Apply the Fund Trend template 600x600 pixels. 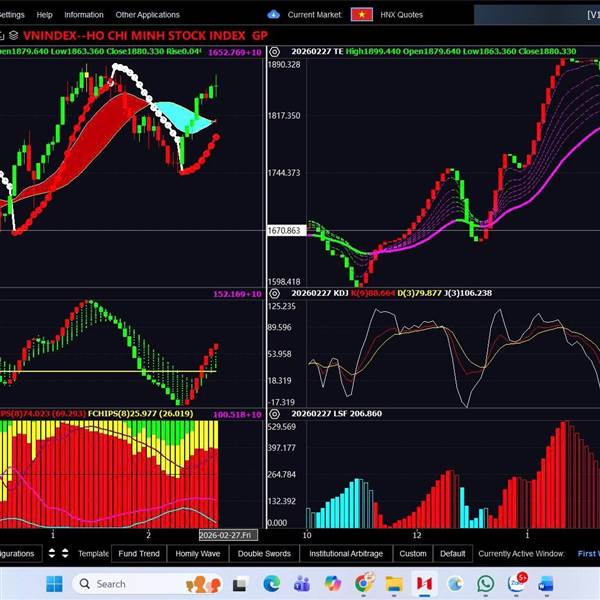pyautogui.click(x=138, y=553)
